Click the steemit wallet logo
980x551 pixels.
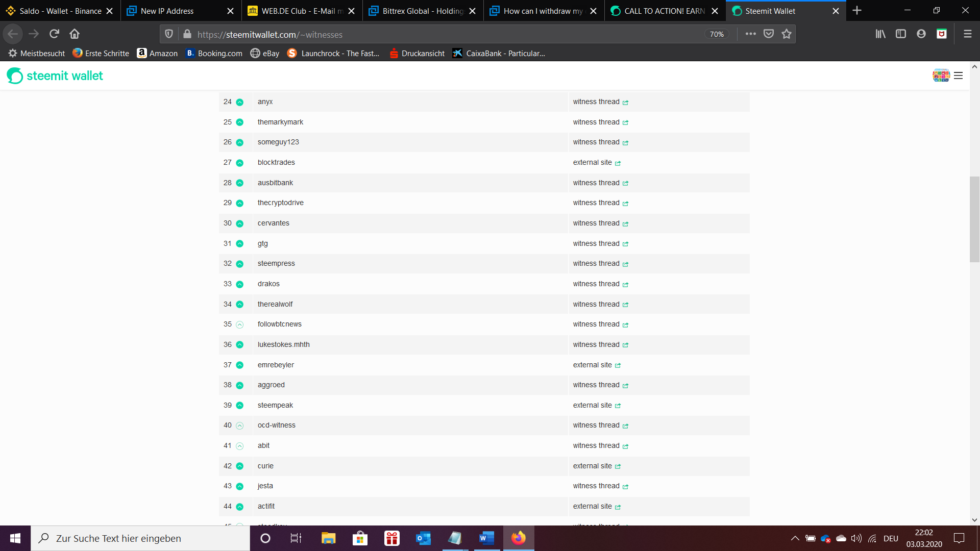[x=55, y=76]
